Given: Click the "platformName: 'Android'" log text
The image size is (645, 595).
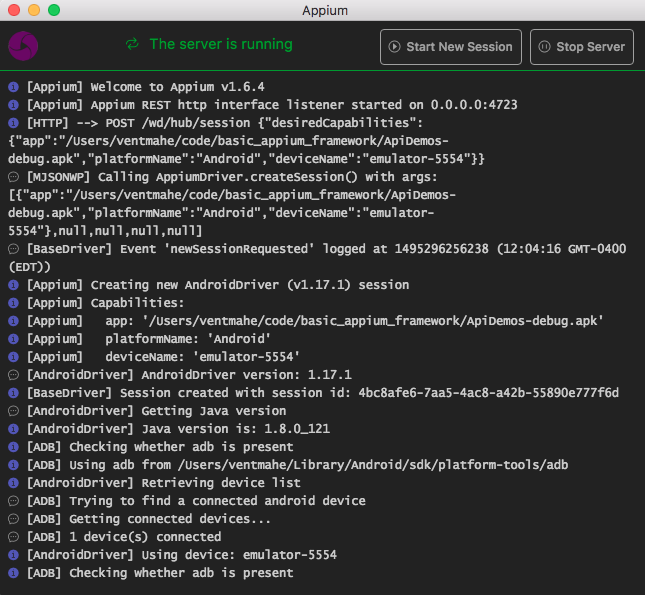Looking at the screenshot, I should coord(188,339).
